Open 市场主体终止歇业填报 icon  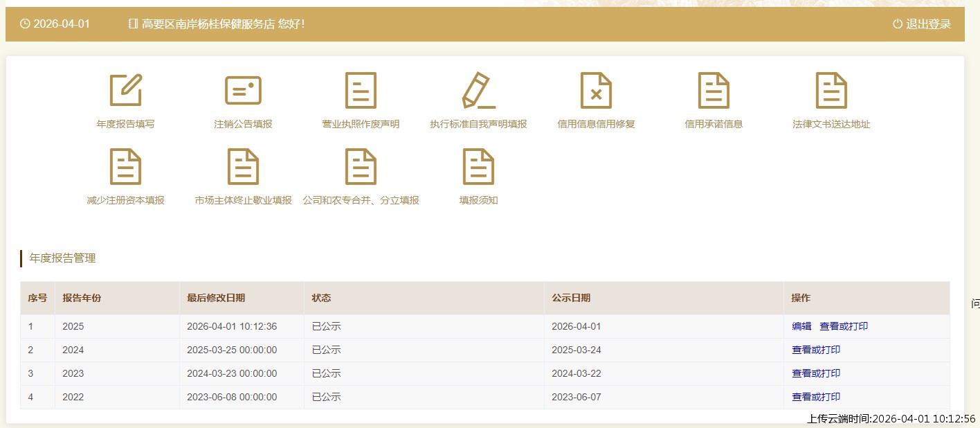point(243,167)
